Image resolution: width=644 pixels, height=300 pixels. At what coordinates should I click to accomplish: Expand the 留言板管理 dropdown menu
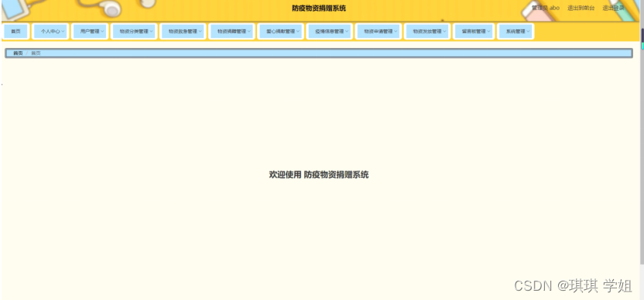point(474,31)
